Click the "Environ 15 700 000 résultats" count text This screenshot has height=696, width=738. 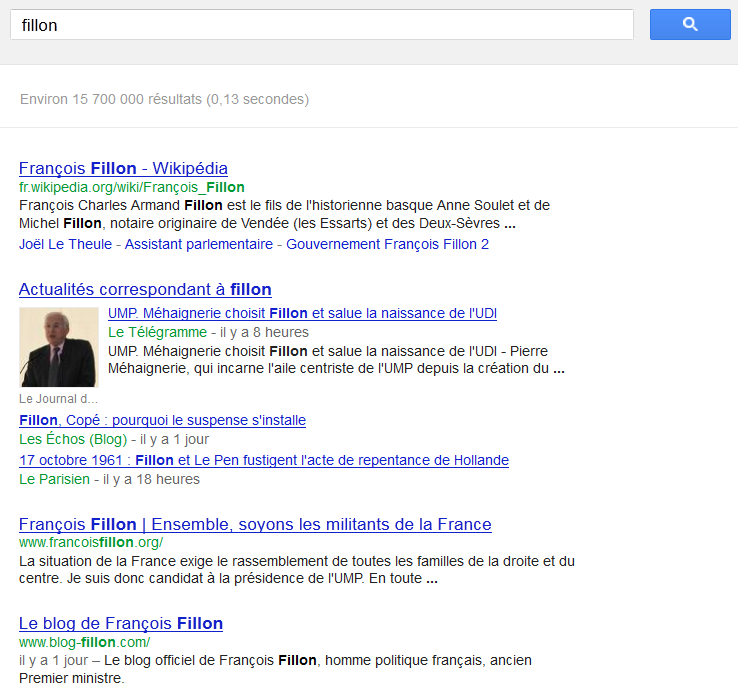(x=164, y=99)
